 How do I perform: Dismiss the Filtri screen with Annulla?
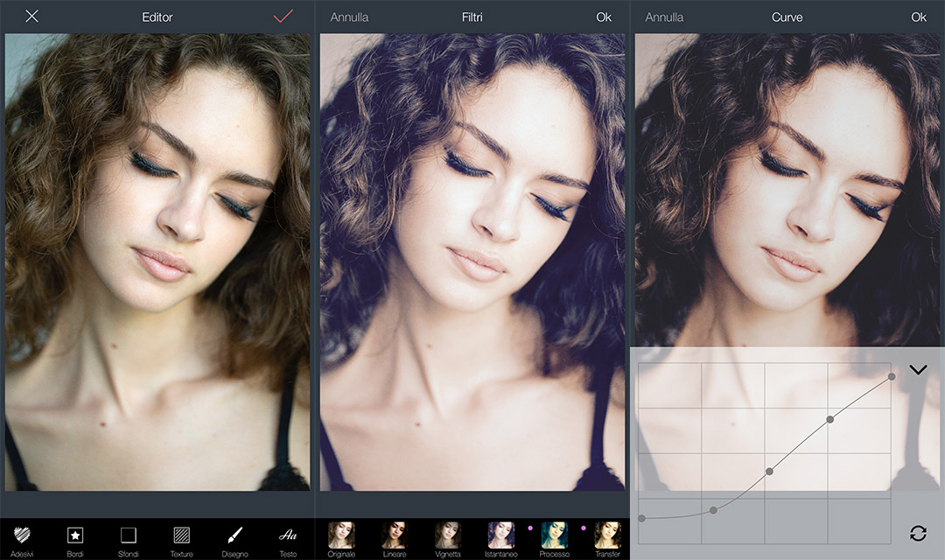coord(350,16)
